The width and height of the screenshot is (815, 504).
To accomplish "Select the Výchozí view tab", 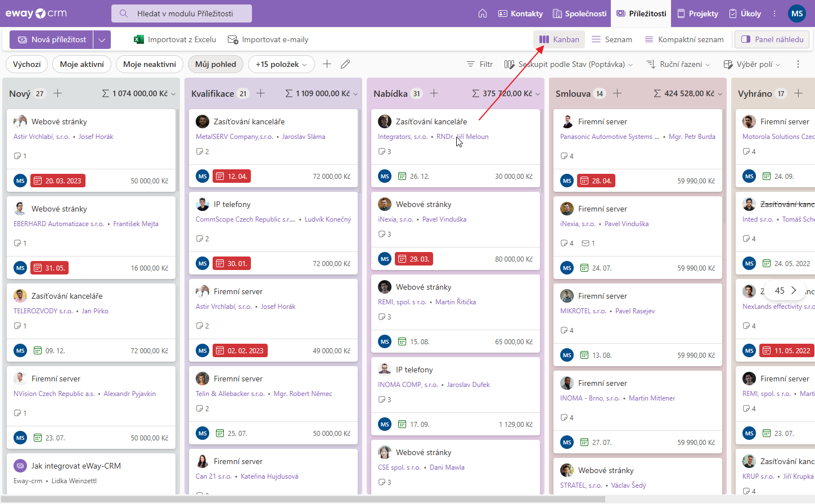I will click(27, 64).
